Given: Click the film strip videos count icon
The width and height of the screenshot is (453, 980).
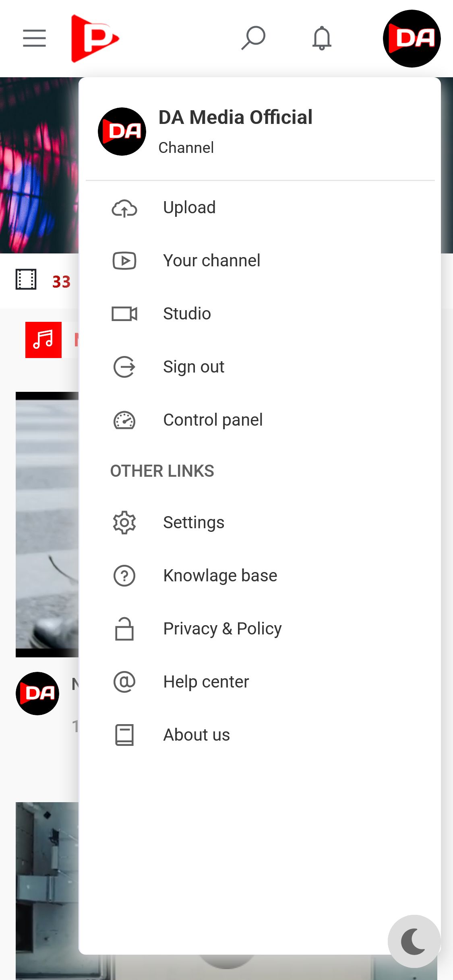Looking at the screenshot, I should click(x=26, y=280).
